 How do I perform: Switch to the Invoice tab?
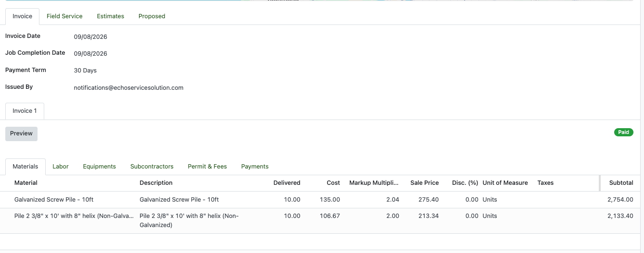coord(22,16)
